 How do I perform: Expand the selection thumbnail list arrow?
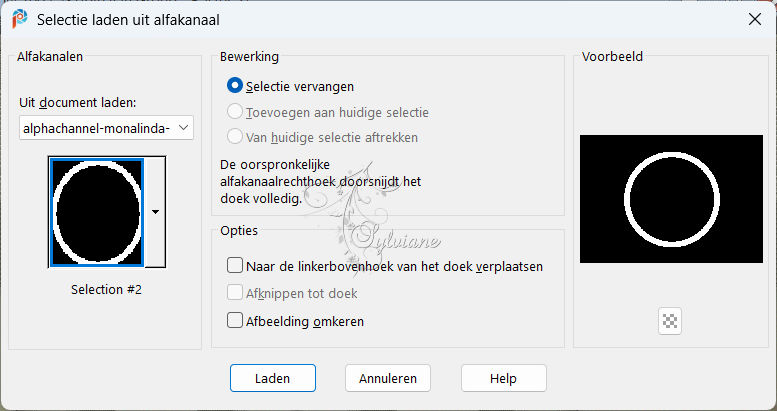[x=155, y=212]
